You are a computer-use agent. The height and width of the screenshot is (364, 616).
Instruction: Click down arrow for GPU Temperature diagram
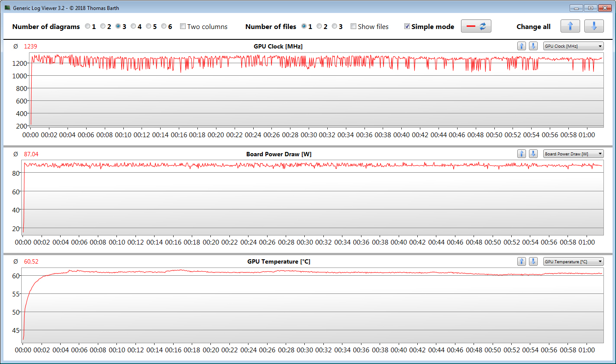click(533, 261)
